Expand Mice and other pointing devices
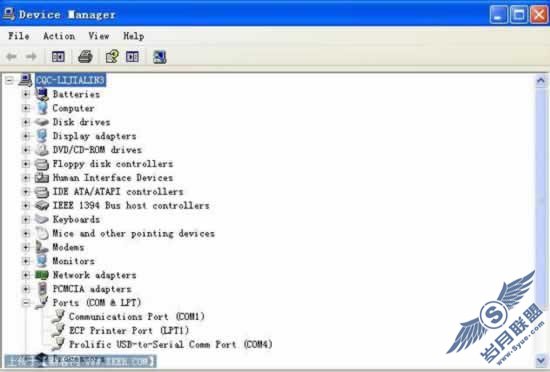The width and height of the screenshot is (550, 372). [x=26, y=233]
